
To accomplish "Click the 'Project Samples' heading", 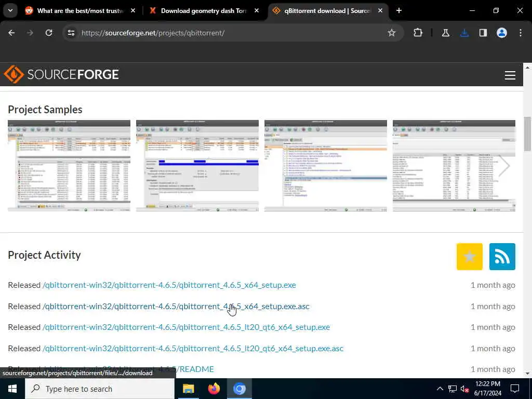I will [x=45, y=109].
